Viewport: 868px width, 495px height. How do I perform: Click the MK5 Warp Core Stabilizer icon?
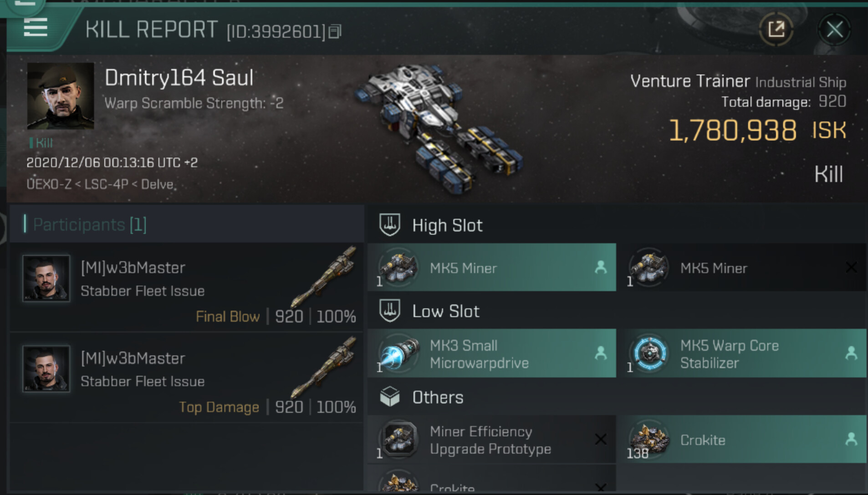pyautogui.click(x=649, y=354)
